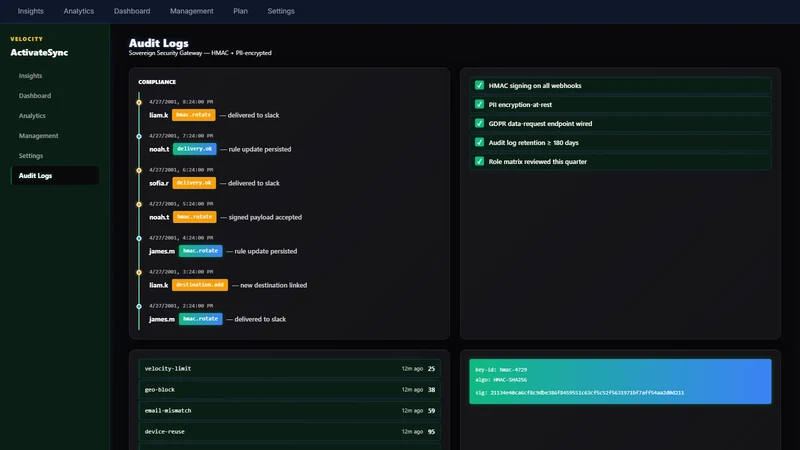Click the sig hash string
The height and width of the screenshot is (450, 800).
pos(587,393)
